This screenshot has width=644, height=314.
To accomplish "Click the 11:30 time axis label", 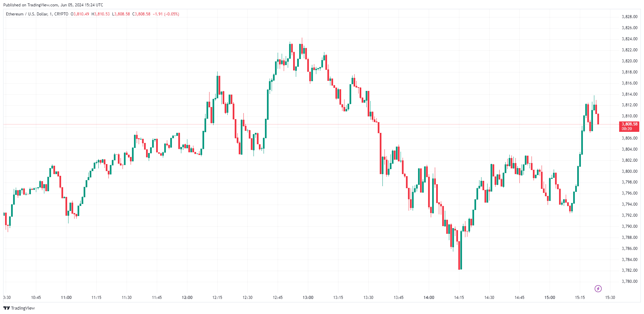I will 127,298.
